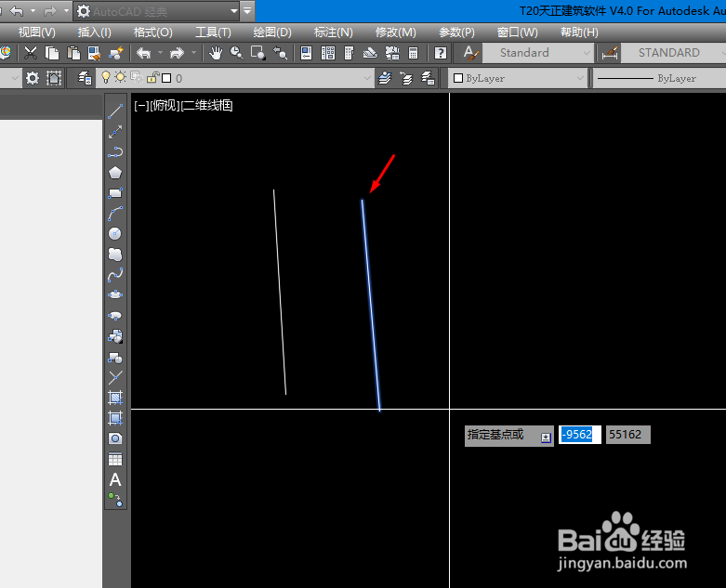Open the Tool Palettes icon
This screenshot has width=726, height=588.
(x=350, y=53)
